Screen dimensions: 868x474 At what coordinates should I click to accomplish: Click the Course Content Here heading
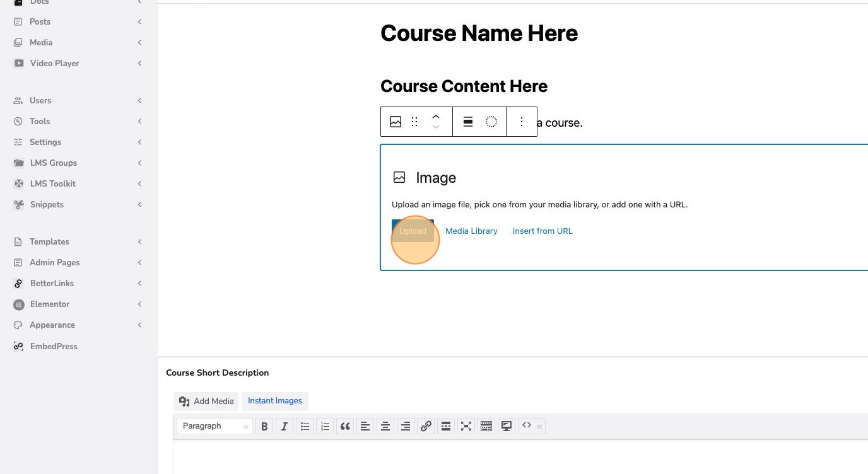pyautogui.click(x=464, y=86)
